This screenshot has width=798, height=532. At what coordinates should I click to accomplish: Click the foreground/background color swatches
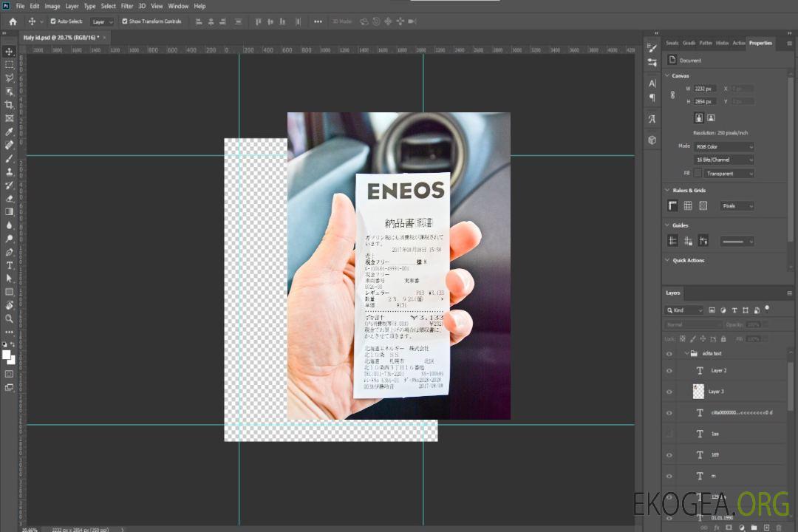(x=9, y=358)
